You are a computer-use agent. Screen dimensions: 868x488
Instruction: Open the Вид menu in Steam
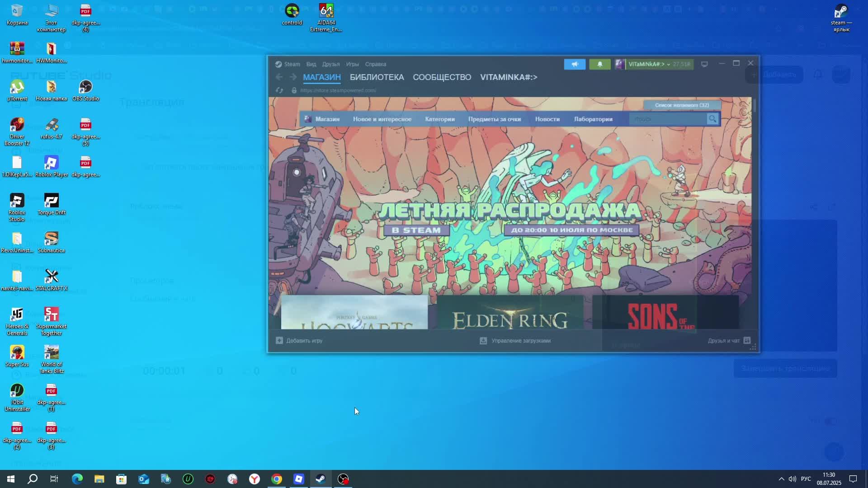(x=311, y=64)
